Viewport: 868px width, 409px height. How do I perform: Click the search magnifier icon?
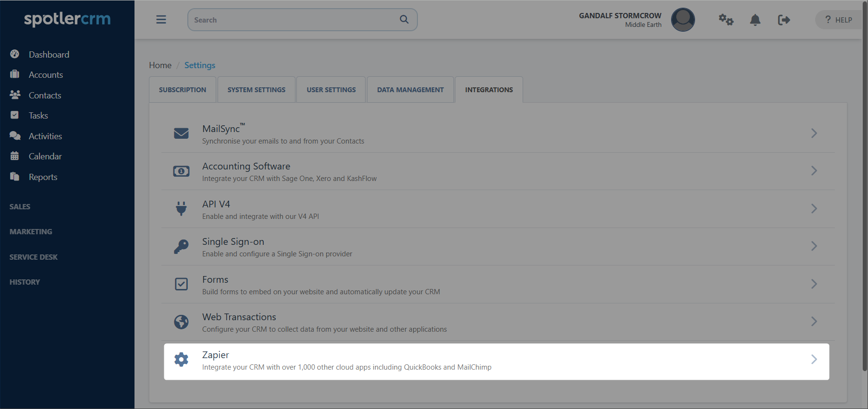click(x=404, y=20)
